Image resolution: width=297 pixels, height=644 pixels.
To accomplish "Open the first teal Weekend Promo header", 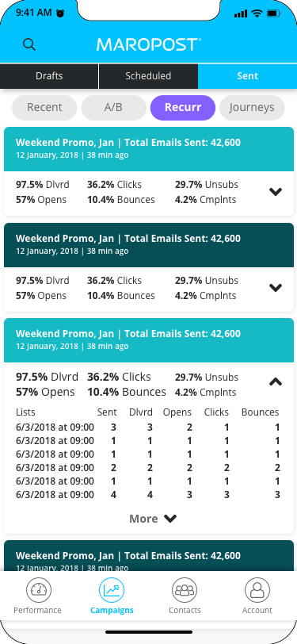I will pyautogui.click(x=149, y=149).
